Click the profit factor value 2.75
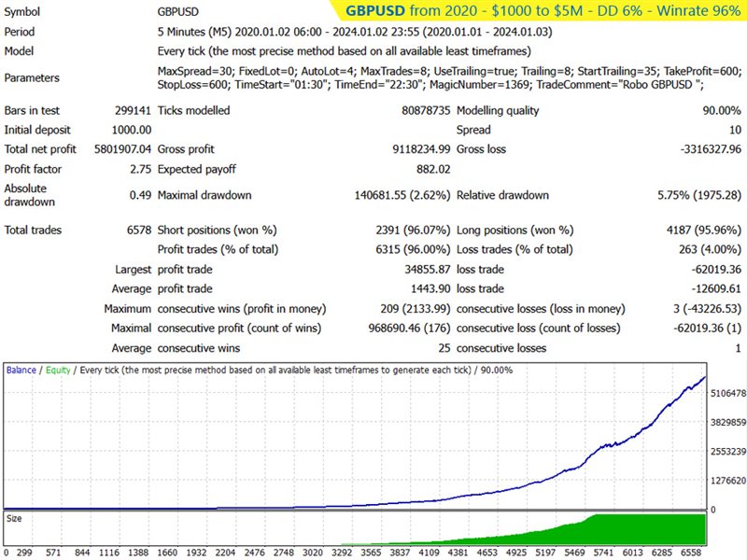Image resolution: width=747 pixels, height=560 pixels. tap(141, 169)
